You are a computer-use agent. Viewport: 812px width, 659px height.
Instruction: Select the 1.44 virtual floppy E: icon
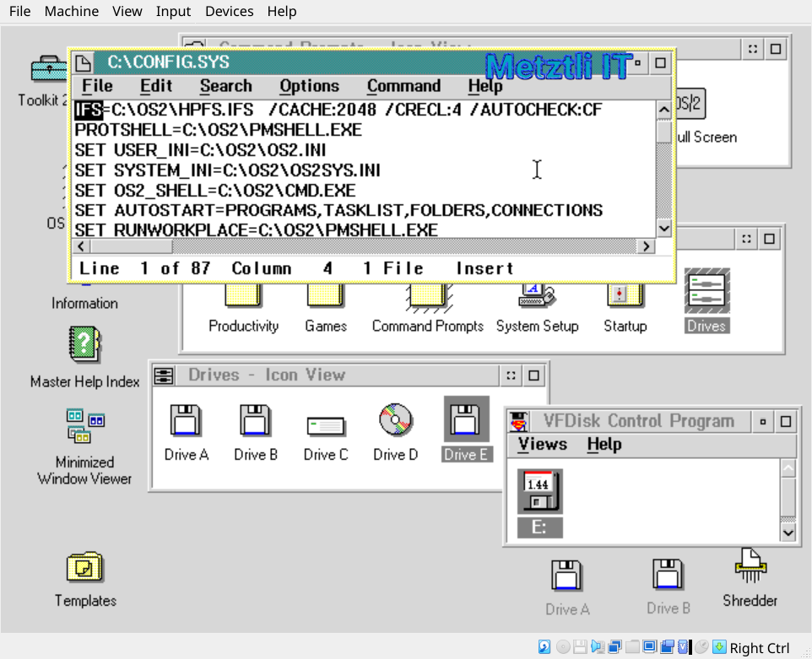click(539, 492)
